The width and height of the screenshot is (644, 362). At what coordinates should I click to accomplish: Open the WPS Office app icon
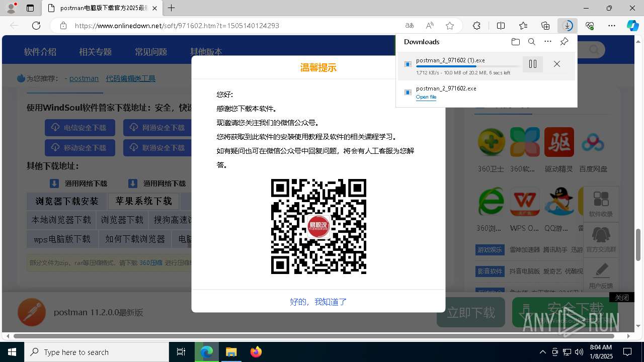(x=525, y=202)
